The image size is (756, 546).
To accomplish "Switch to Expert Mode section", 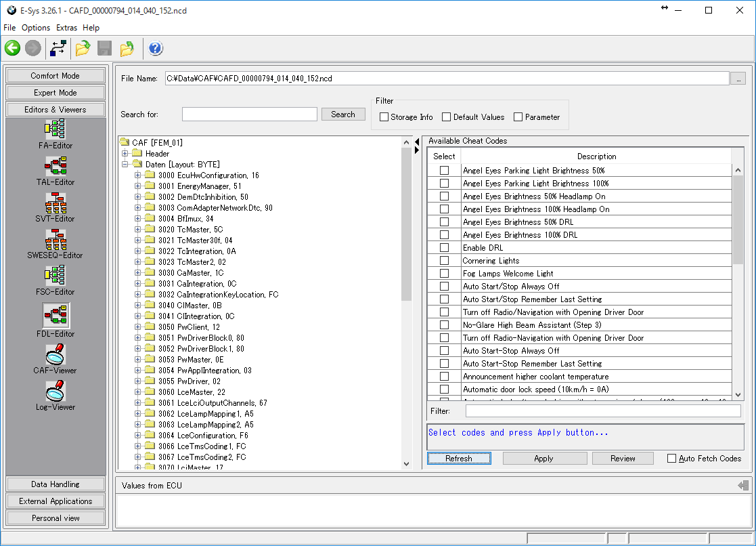I will pos(55,93).
